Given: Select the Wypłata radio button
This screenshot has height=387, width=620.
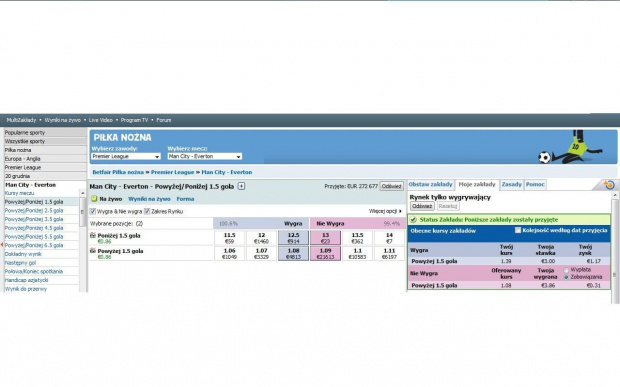Looking at the screenshot, I should tap(566, 270).
